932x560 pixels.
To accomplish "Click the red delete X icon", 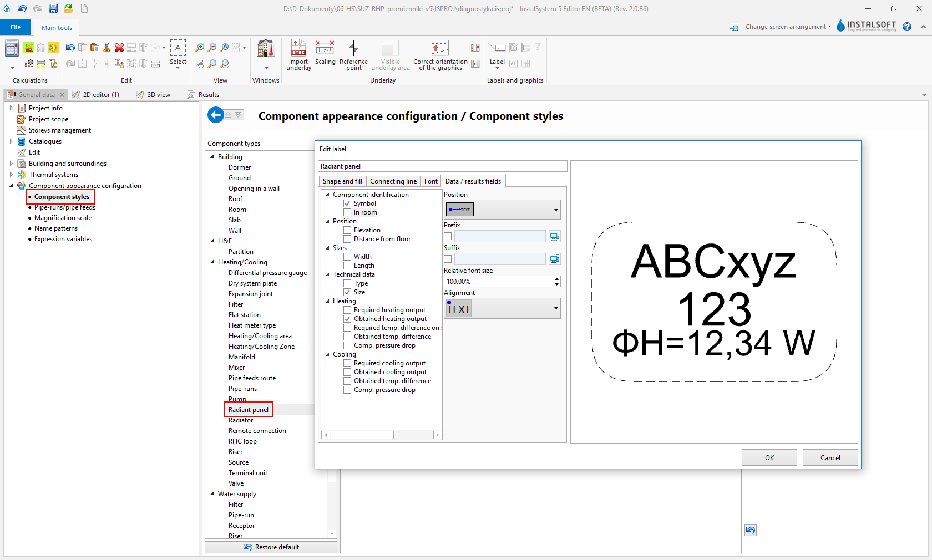I will click(119, 48).
